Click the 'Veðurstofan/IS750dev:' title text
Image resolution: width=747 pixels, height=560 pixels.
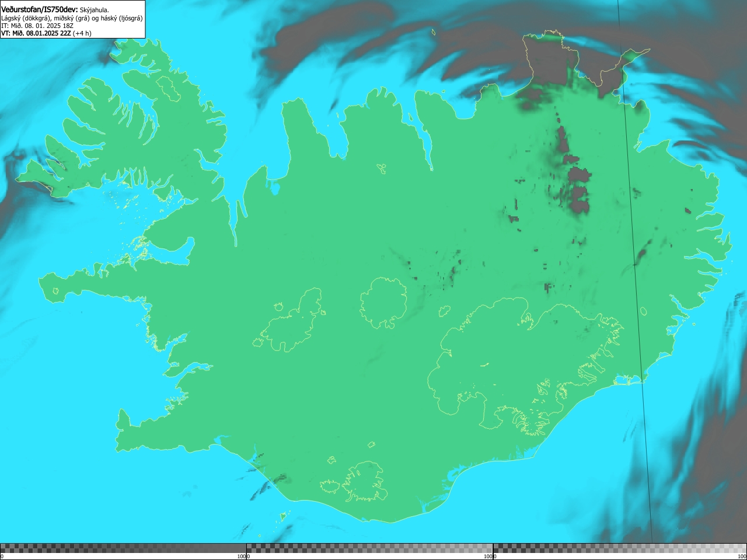click(x=40, y=9)
